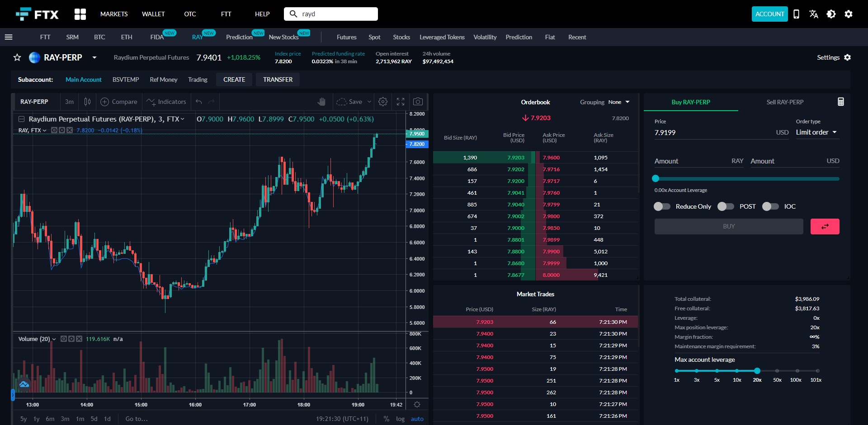Open the chart settings gear

coord(383,102)
